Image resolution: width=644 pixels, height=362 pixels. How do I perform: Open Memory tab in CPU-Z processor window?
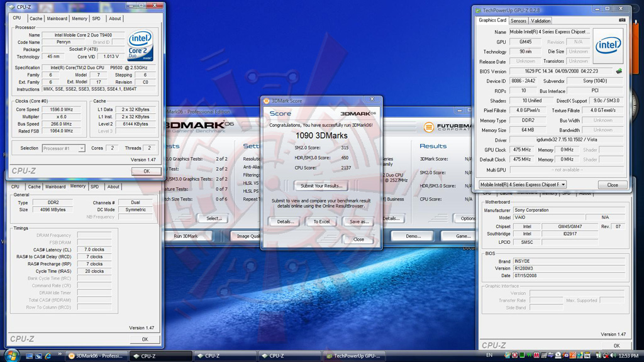coord(79,18)
